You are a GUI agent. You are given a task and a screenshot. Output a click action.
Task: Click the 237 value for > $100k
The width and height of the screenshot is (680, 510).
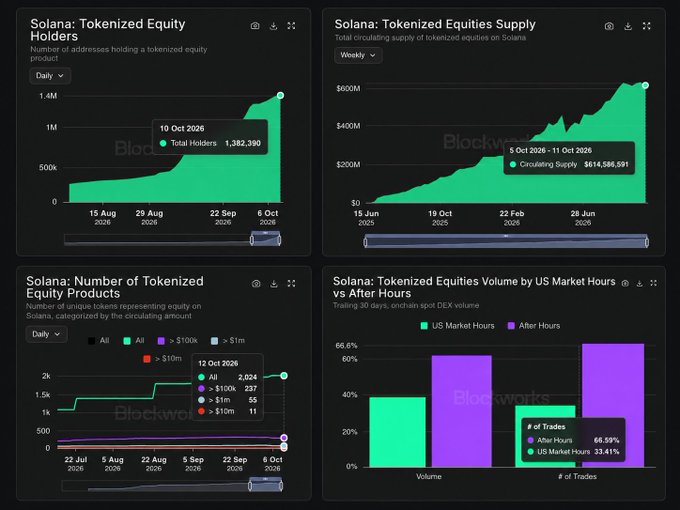tap(251, 389)
